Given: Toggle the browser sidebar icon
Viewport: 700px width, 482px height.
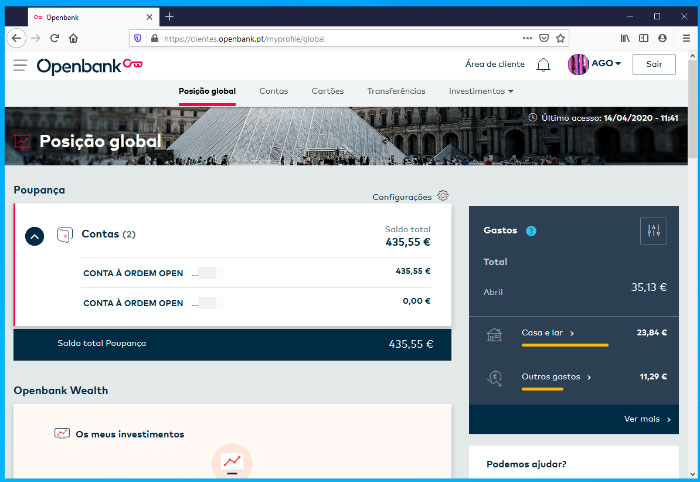Looking at the screenshot, I should point(643,38).
